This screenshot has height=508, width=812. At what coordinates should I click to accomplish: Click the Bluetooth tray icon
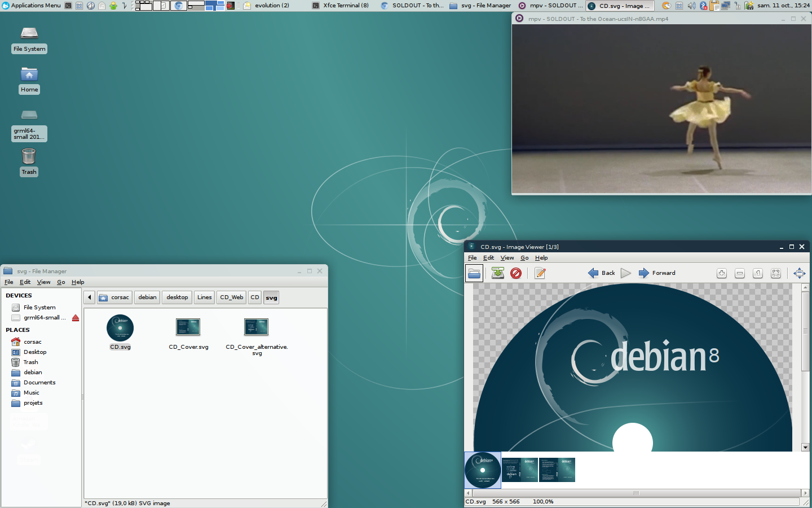(703, 6)
